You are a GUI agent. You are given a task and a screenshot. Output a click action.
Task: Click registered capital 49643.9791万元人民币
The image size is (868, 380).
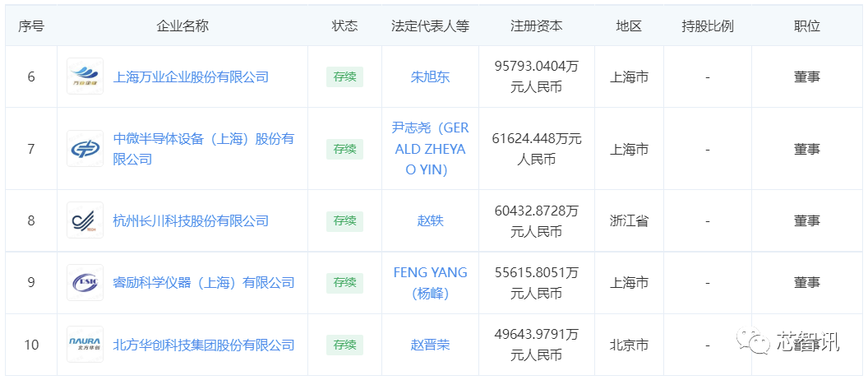click(537, 345)
